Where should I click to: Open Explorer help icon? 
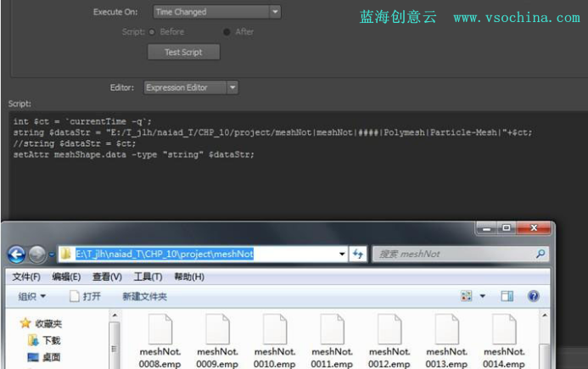(x=533, y=296)
